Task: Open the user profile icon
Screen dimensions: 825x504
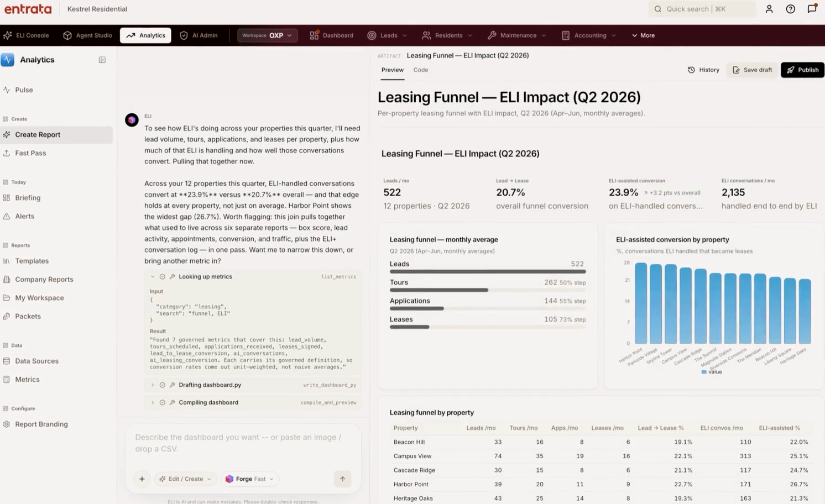Action: click(x=769, y=9)
